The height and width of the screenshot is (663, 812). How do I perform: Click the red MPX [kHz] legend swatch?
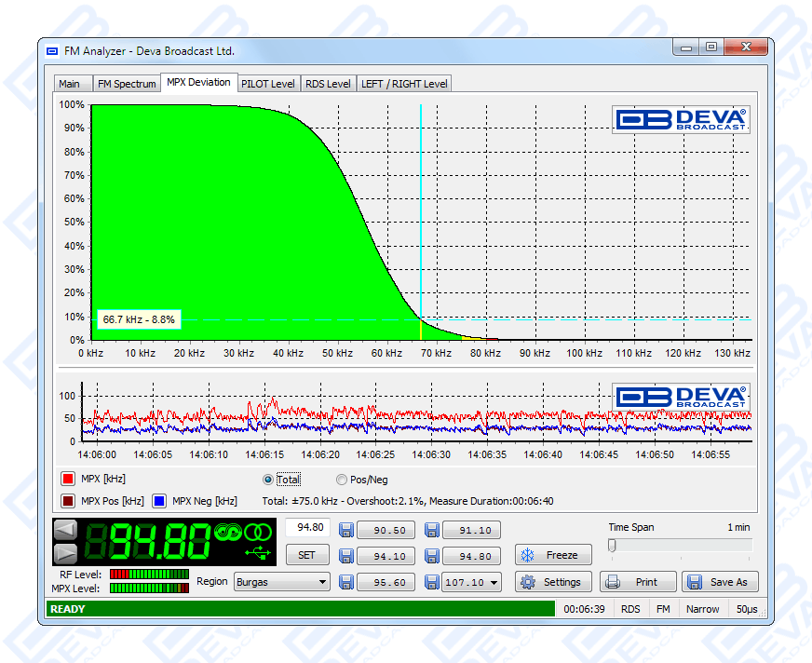pos(68,479)
